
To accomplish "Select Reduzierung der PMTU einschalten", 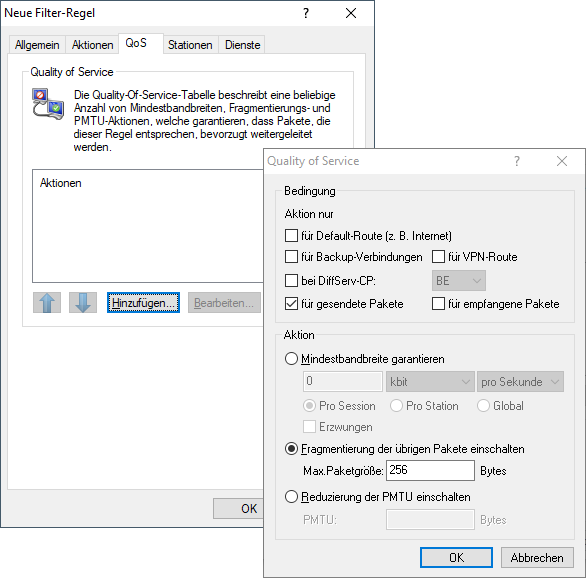I will 291,497.
